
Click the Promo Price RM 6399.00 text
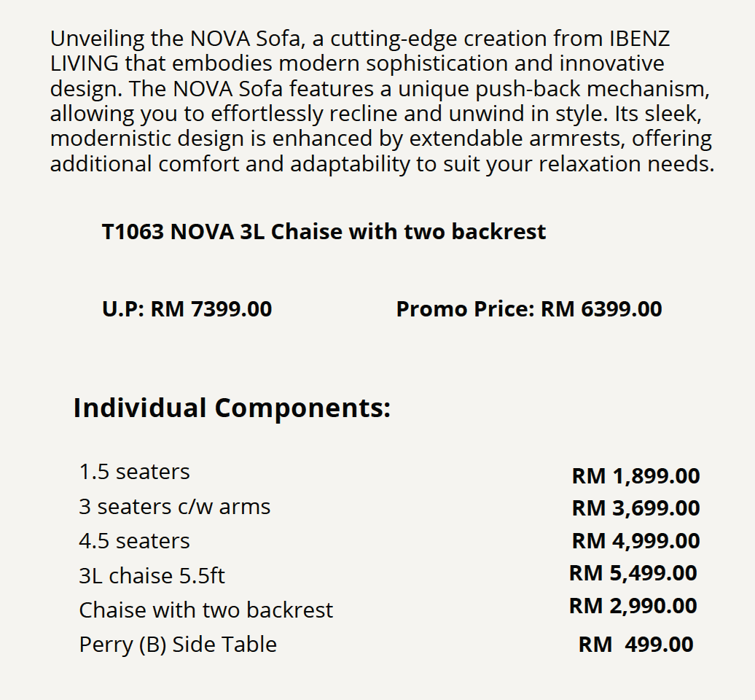528,309
